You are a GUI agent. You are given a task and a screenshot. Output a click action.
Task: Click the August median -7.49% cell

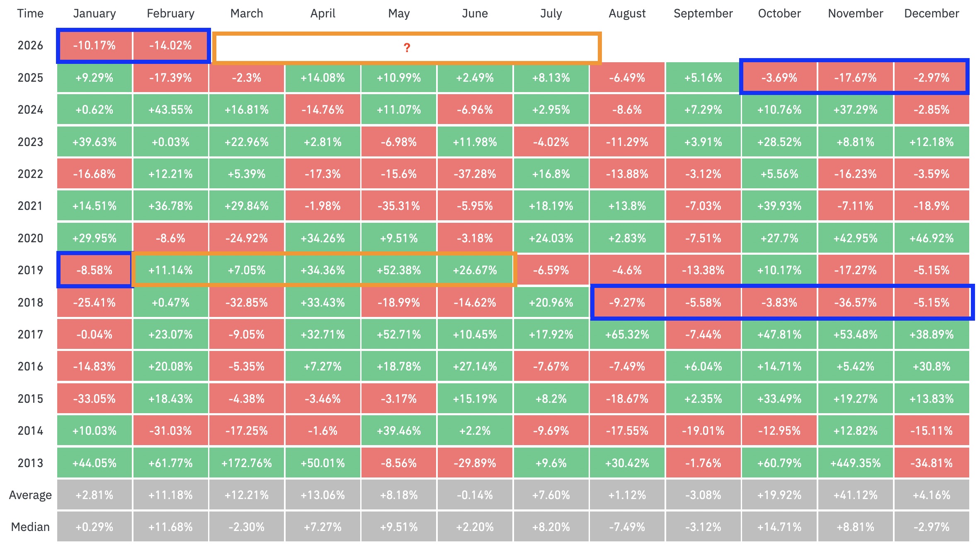click(x=627, y=527)
